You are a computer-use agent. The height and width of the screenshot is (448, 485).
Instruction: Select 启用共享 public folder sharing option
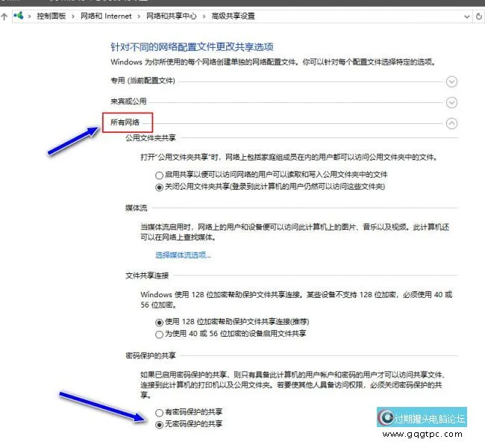point(158,174)
